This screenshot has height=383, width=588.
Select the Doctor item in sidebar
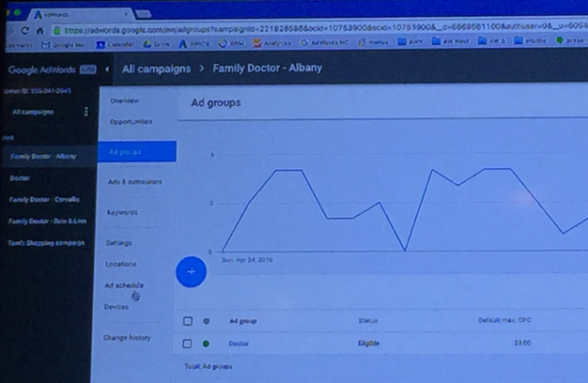20,178
